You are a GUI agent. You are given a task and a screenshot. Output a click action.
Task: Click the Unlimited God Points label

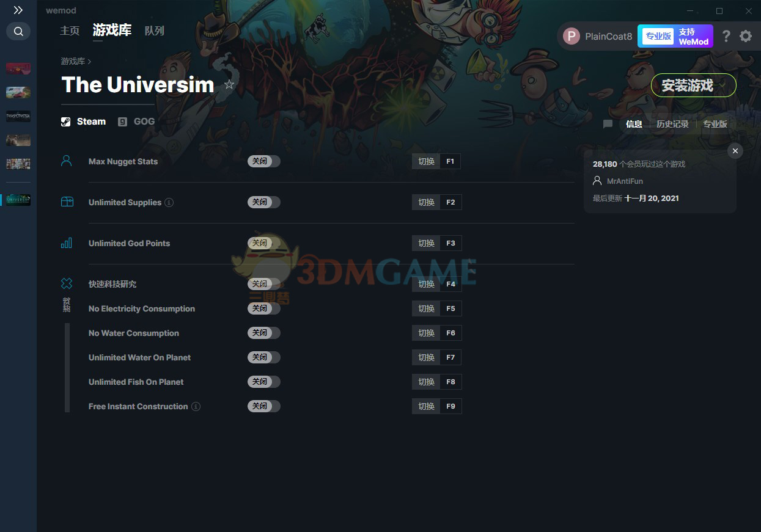[129, 243]
